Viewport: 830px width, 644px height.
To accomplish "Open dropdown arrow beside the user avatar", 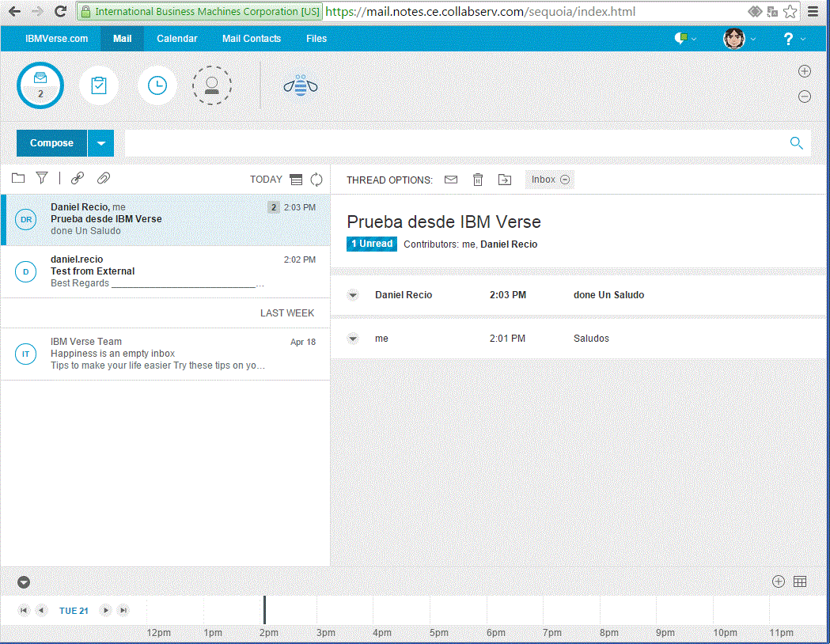I will tap(753, 39).
